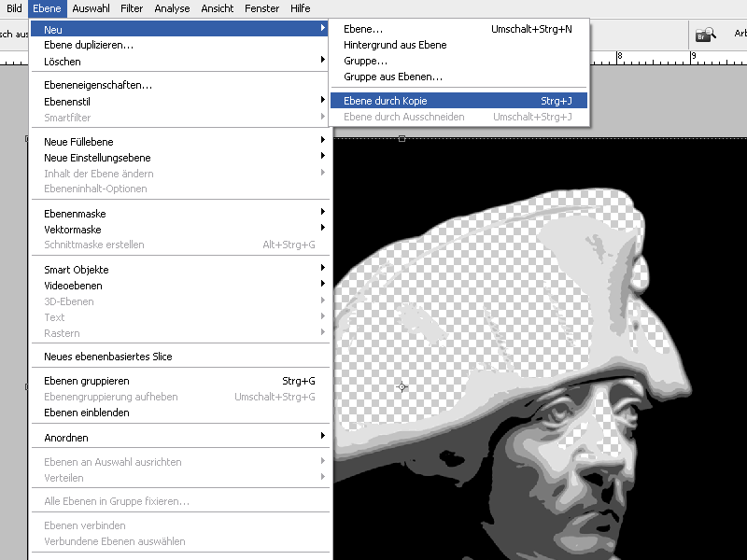Launch Adobe Bridge from the Br icon
Image resolution: width=747 pixels, height=560 pixels.
706,35
